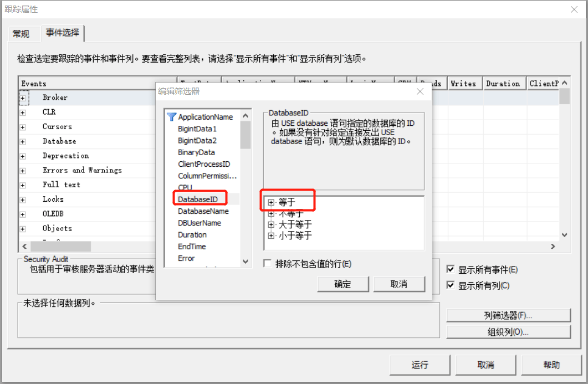Viewport: 588px width, 384px height.
Task: Click 取消 in the filter dialog
Action: click(x=399, y=284)
